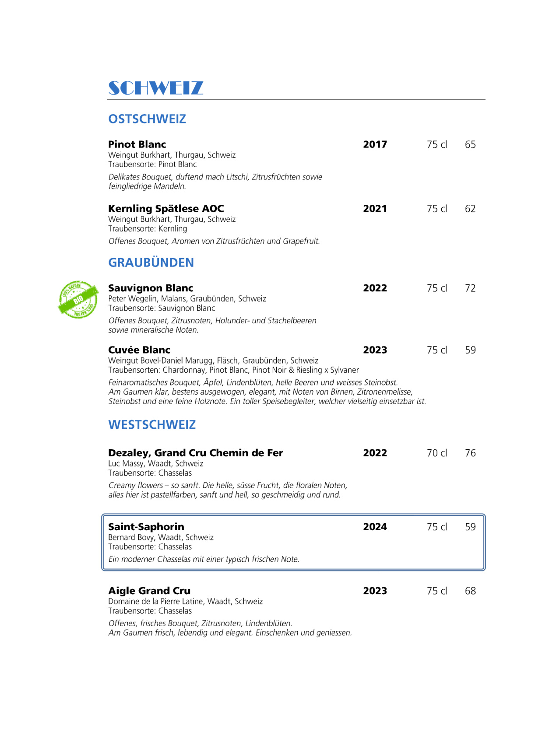Click Dezaley, Grand Cru Chemin de Fer
The height and width of the screenshot is (756, 535).
click(x=195, y=453)
